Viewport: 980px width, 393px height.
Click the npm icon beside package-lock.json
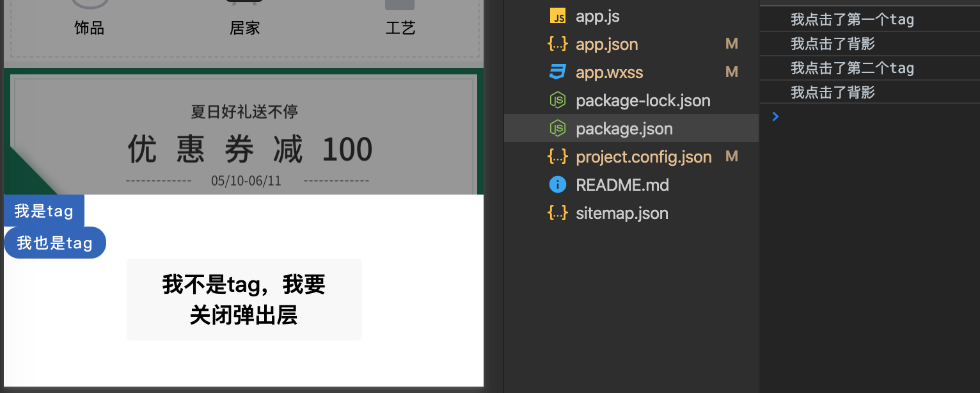tap(557, 100)
